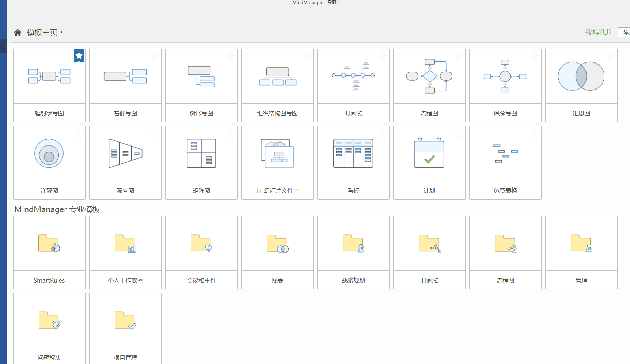
Task: Open the 流程图 folder in professional templates
Action: coord(506,244)
